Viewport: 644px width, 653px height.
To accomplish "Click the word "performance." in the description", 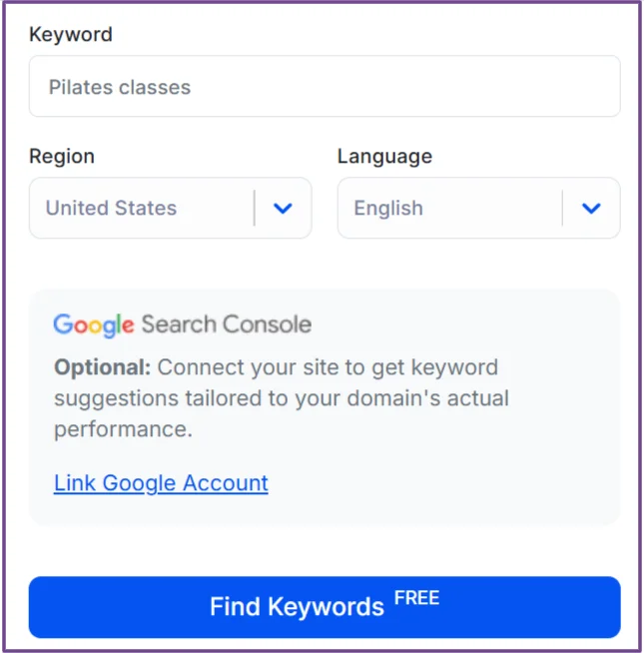I will pos(122,429).
